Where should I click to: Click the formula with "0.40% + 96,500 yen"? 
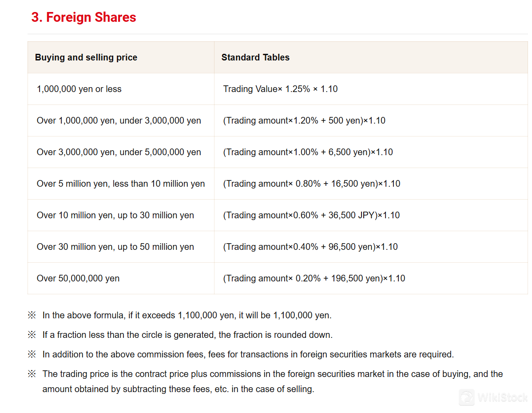[310, 247]
